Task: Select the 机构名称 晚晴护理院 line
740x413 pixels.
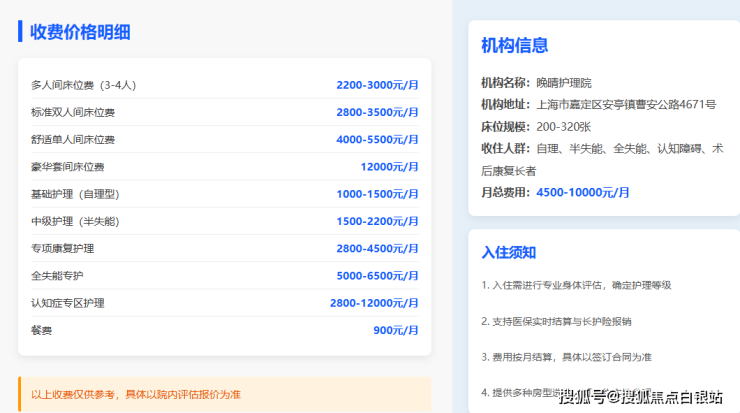Action: pos(536,83)
